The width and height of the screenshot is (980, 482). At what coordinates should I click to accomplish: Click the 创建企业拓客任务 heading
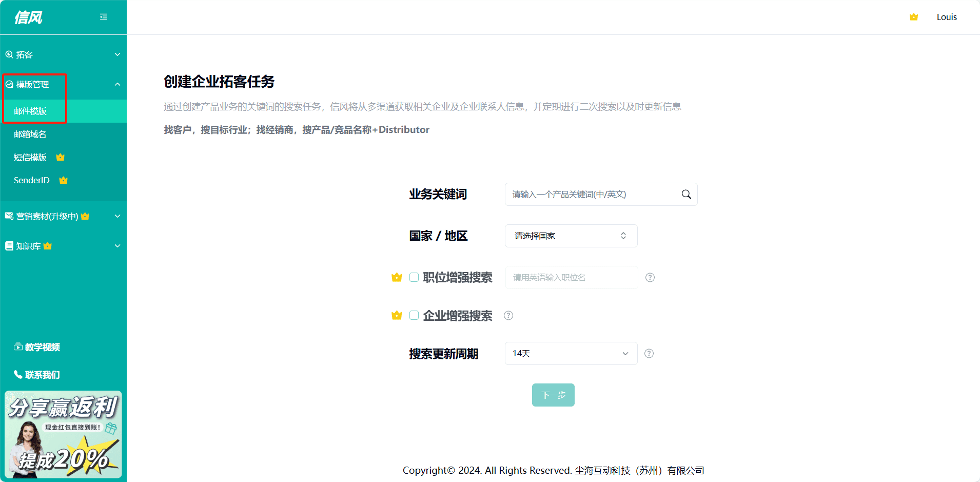[219, 82]
